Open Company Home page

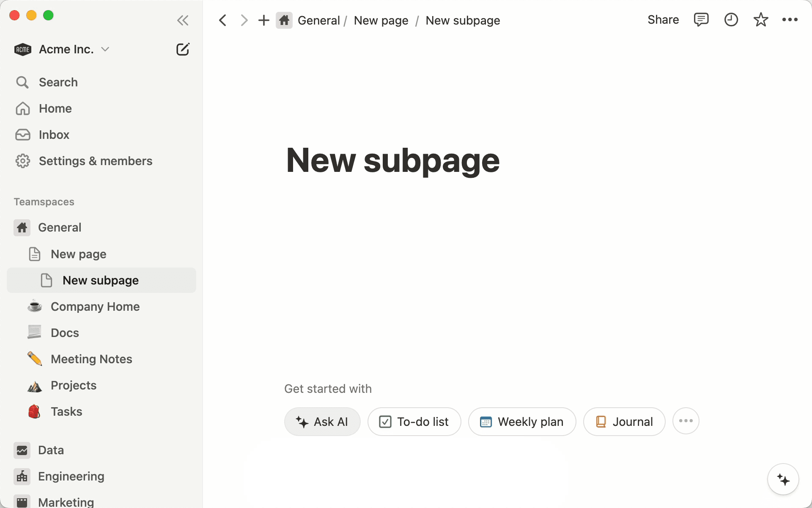101,306
